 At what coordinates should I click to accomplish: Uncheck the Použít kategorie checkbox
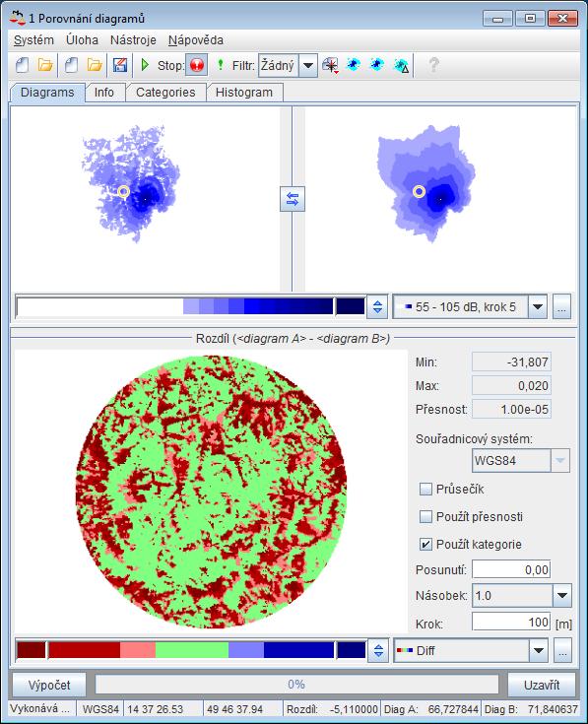425,545
